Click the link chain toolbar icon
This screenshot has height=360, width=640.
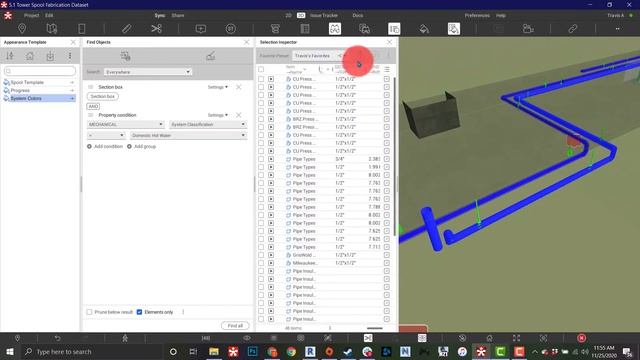click(x=573, y=29)
